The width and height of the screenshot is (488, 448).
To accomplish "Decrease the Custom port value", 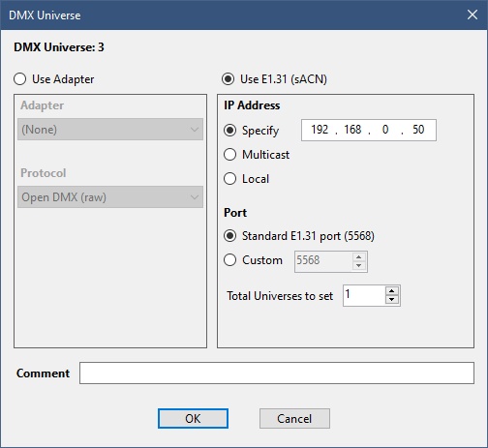I will tap(359, 266).
